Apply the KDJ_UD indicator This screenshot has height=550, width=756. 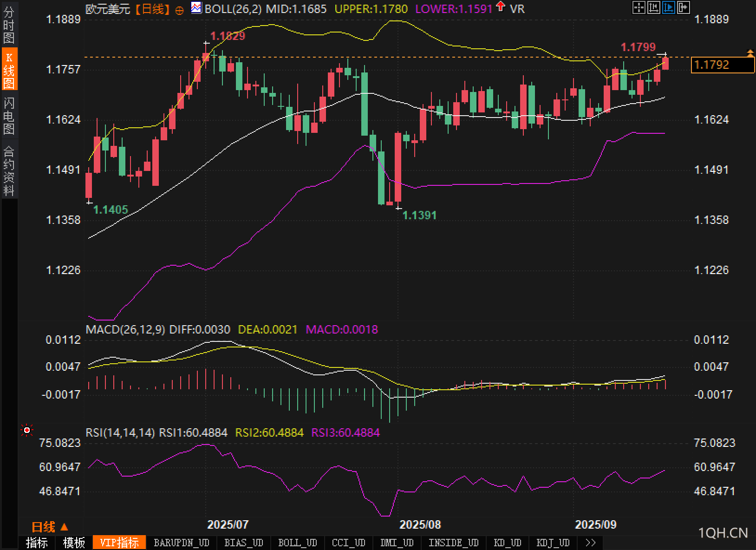[553, 543]
